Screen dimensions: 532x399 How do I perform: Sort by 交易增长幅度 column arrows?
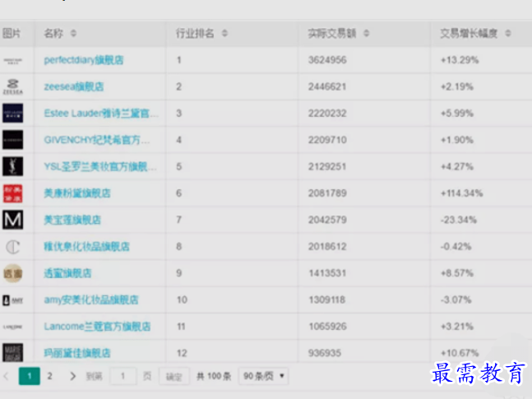tap(508, 33)
